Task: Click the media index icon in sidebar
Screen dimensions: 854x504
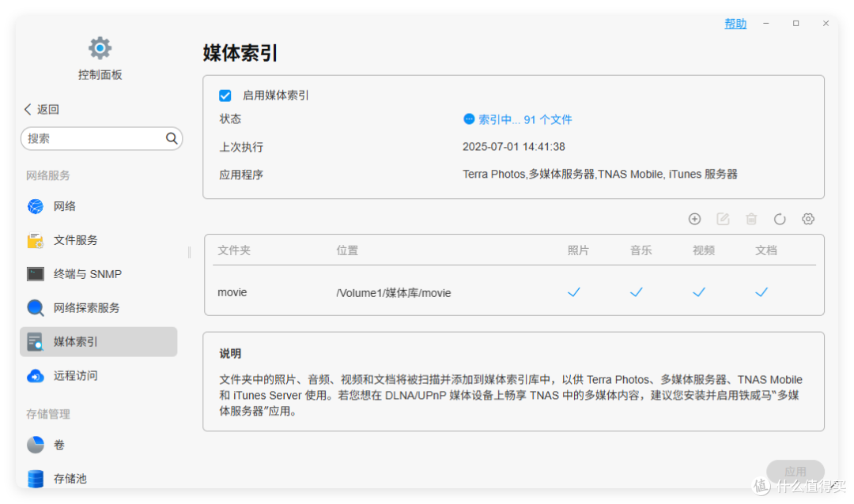Action: click(36, 342)
